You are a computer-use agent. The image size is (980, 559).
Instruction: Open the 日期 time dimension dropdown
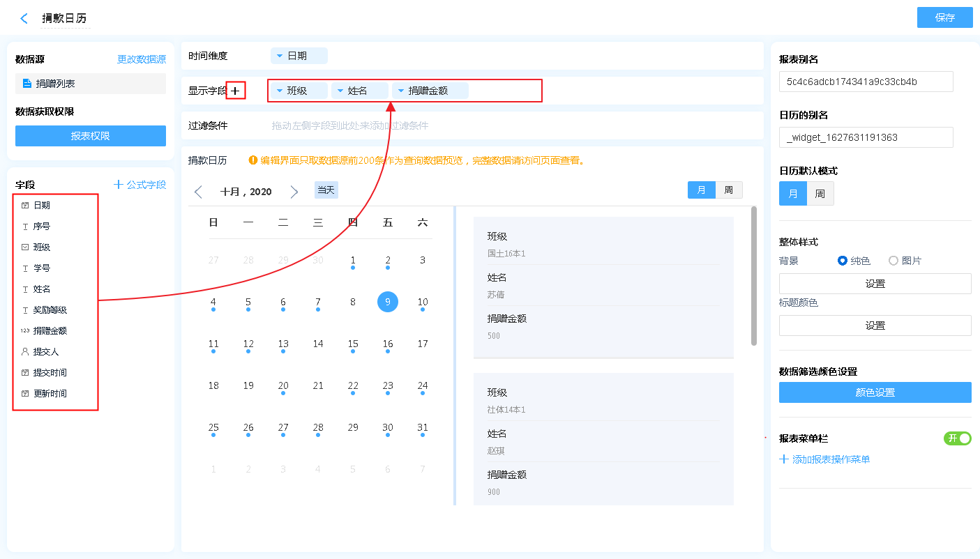coord(280,56)
